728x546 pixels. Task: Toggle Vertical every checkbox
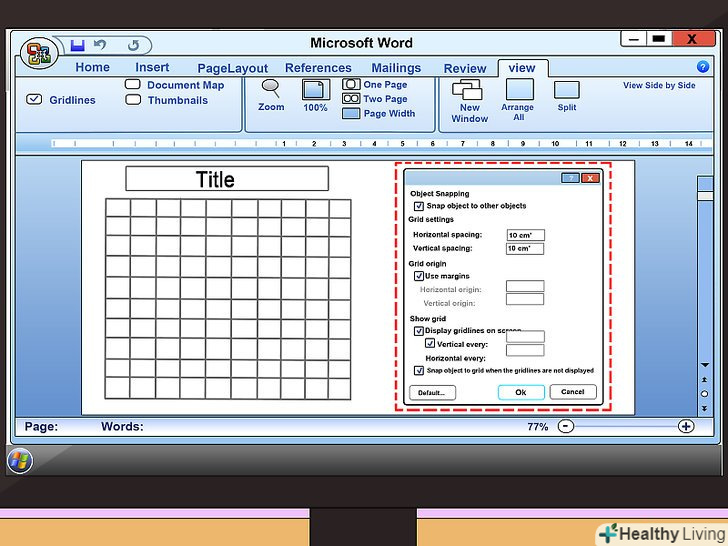click(430, 344)
